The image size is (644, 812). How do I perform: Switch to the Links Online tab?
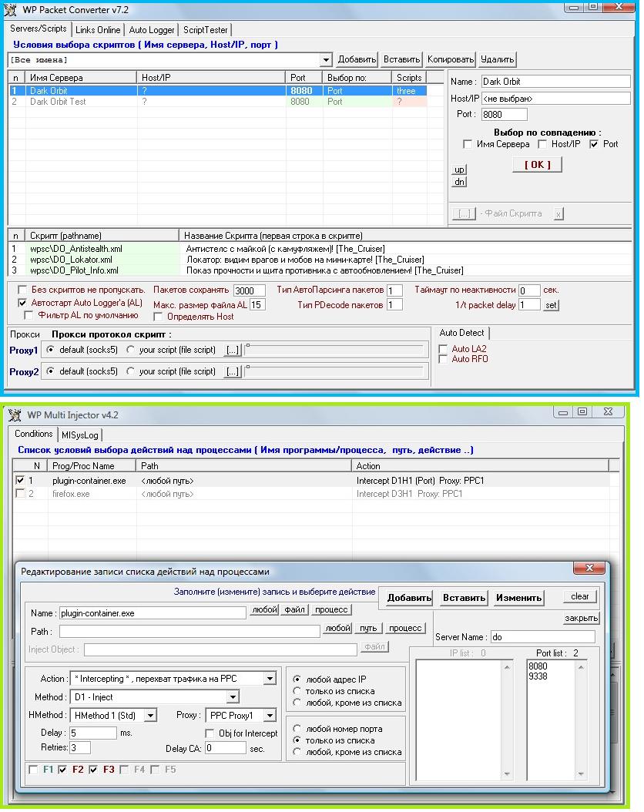pos(98,29)
